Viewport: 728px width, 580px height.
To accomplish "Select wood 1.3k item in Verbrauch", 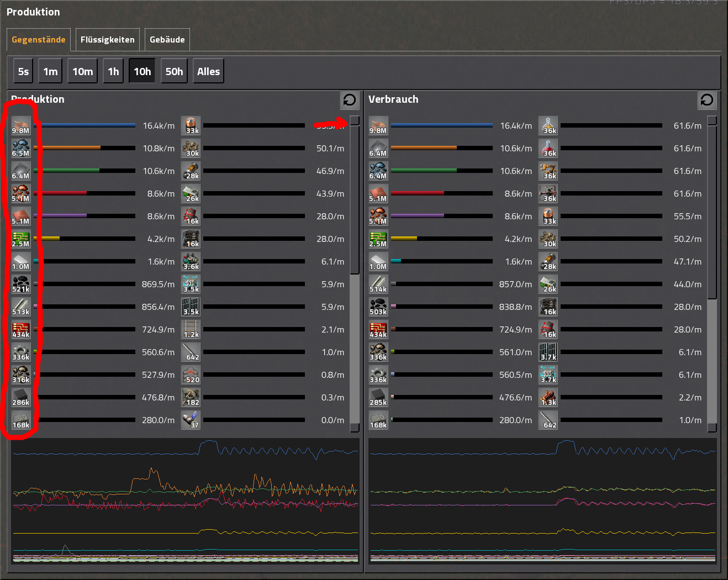I will click(x=548, y=397).
